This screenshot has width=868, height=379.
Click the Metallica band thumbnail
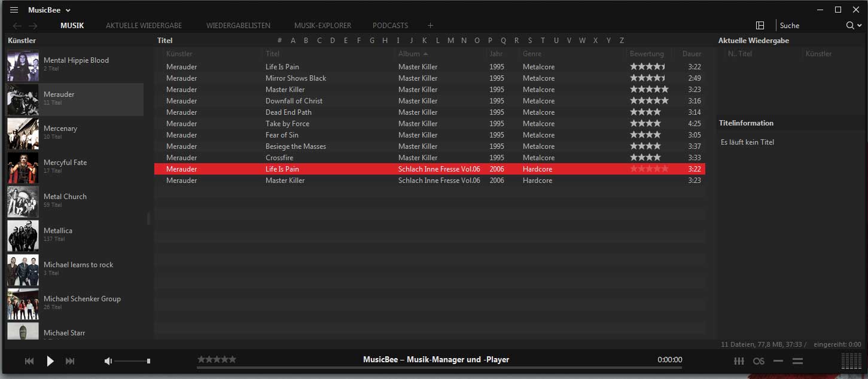pos(23,236)
